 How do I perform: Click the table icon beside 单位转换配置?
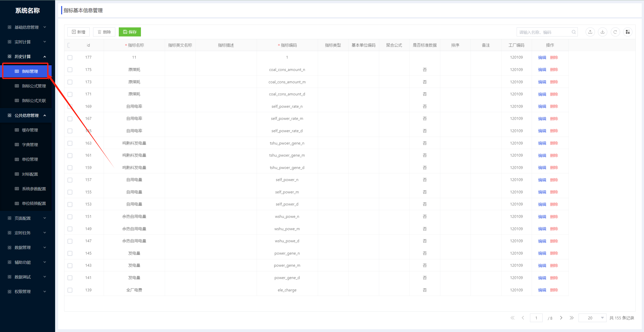[17, 204]
